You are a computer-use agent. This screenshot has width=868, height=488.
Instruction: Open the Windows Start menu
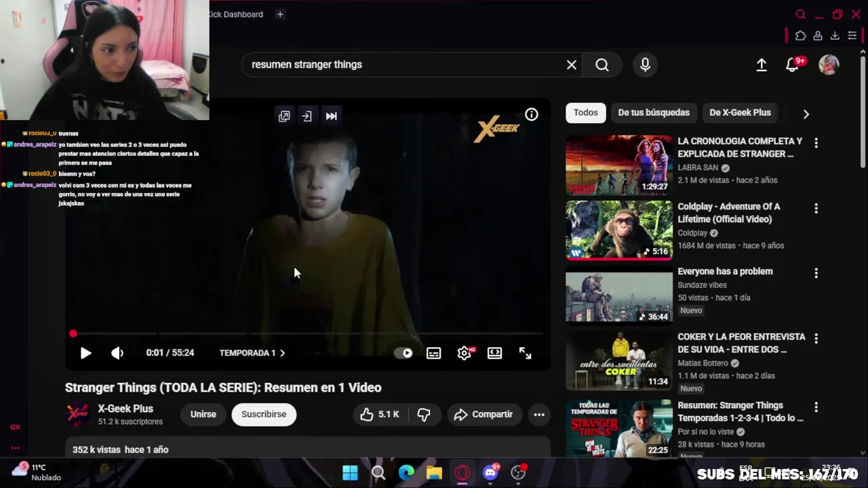(x=351, y=473)
